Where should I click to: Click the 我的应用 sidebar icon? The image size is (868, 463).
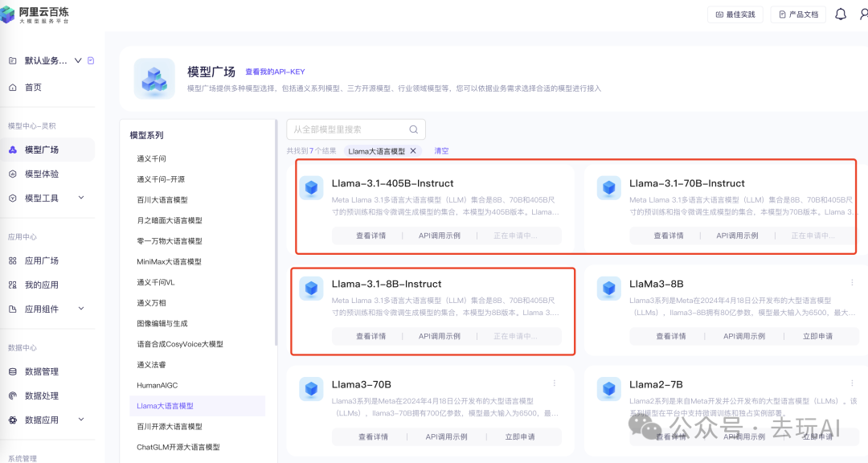click(x=13, y=285)
